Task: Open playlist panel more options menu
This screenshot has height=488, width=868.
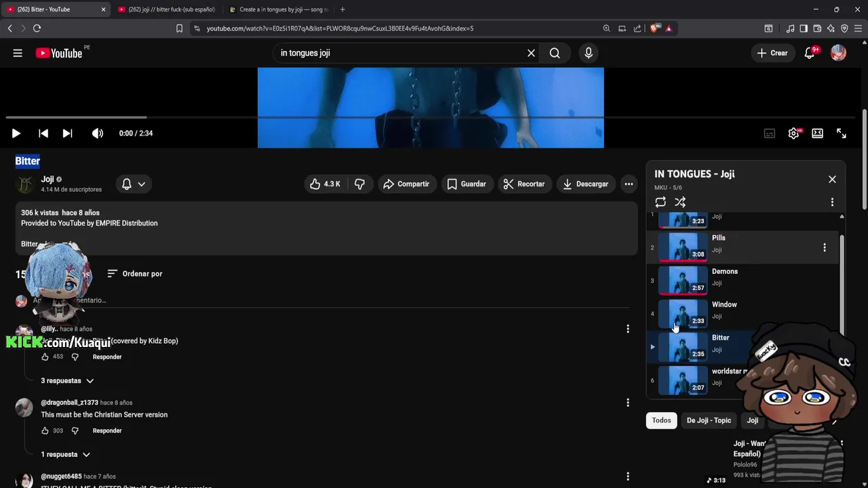Action: tap(832, 202)
